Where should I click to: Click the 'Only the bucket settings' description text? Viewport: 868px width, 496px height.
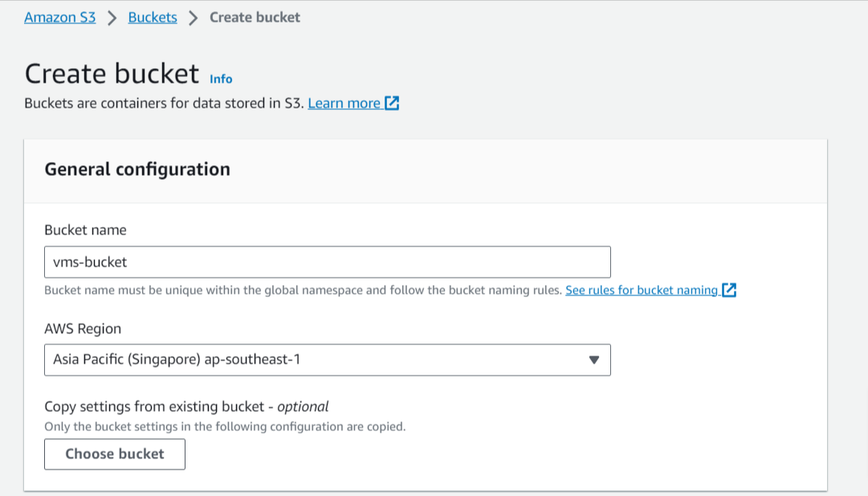tap(225, 427)
